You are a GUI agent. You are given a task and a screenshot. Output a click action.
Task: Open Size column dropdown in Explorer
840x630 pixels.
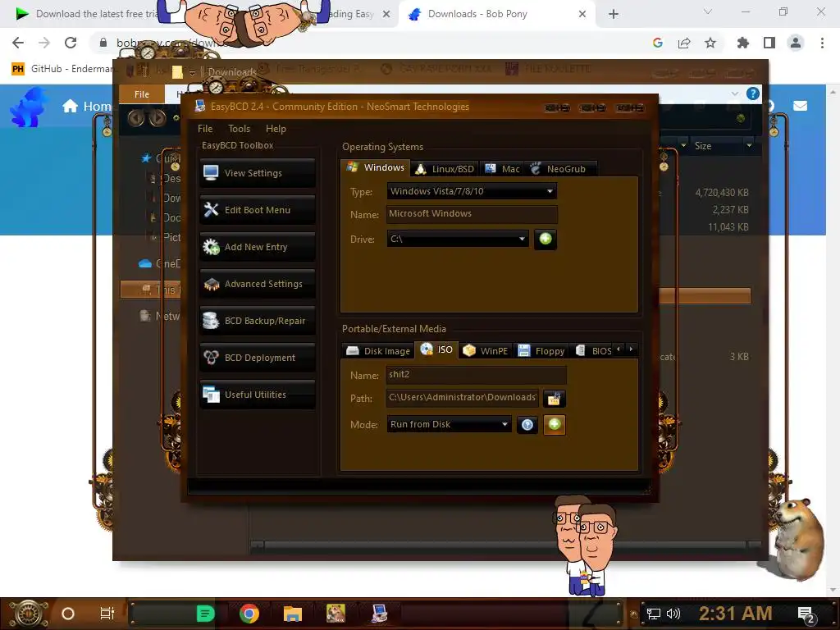[750, 146]
